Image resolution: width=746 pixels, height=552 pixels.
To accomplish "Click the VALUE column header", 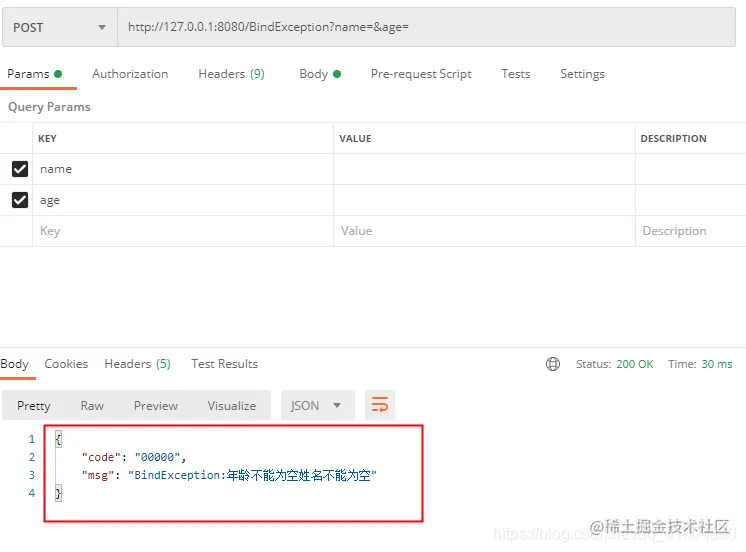I will (x=355, y=138).
